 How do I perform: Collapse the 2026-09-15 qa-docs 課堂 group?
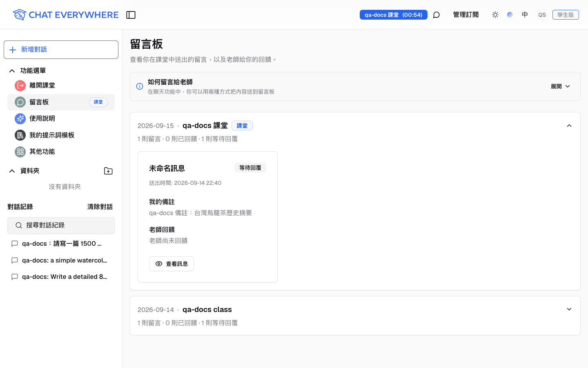pos(569,126)
